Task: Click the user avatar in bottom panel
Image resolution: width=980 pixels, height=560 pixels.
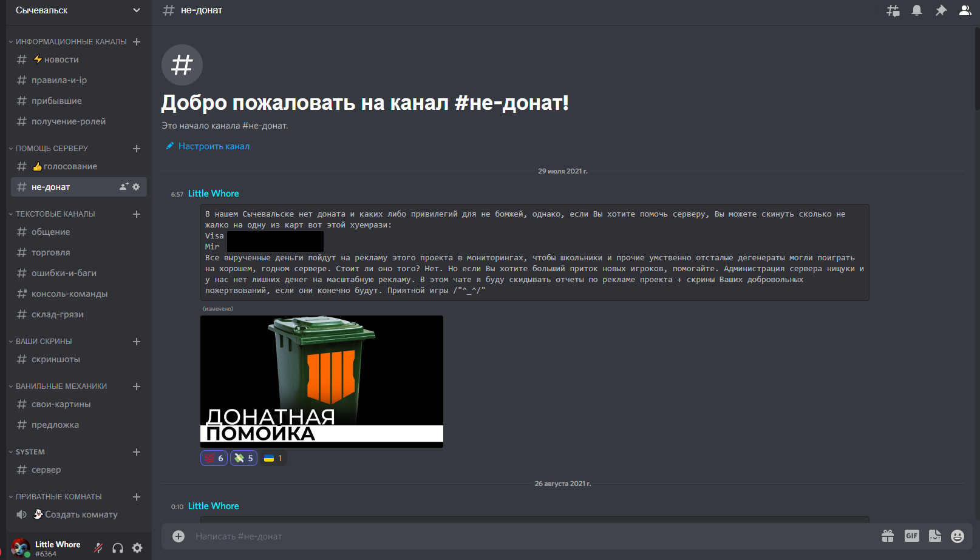Action: click(x=21, y=548)
